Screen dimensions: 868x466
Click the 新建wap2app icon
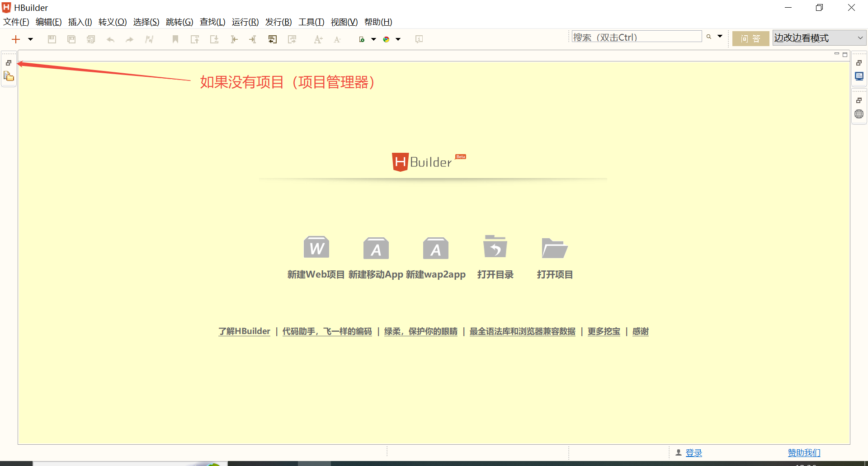(436, 248)
